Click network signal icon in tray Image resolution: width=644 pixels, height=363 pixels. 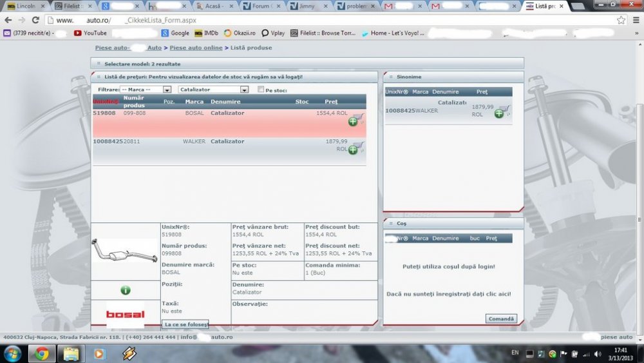tap(587, 354)
